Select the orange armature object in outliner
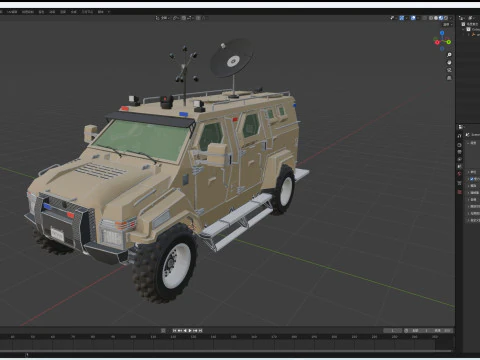The image size is (480, 360). [x=473, y=34]
